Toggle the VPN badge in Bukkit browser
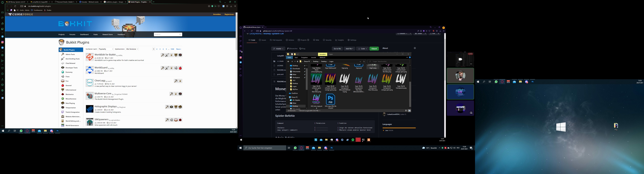The width and height of the screenshot is (644, 174). pyautogui.click(x=22, y=6)
